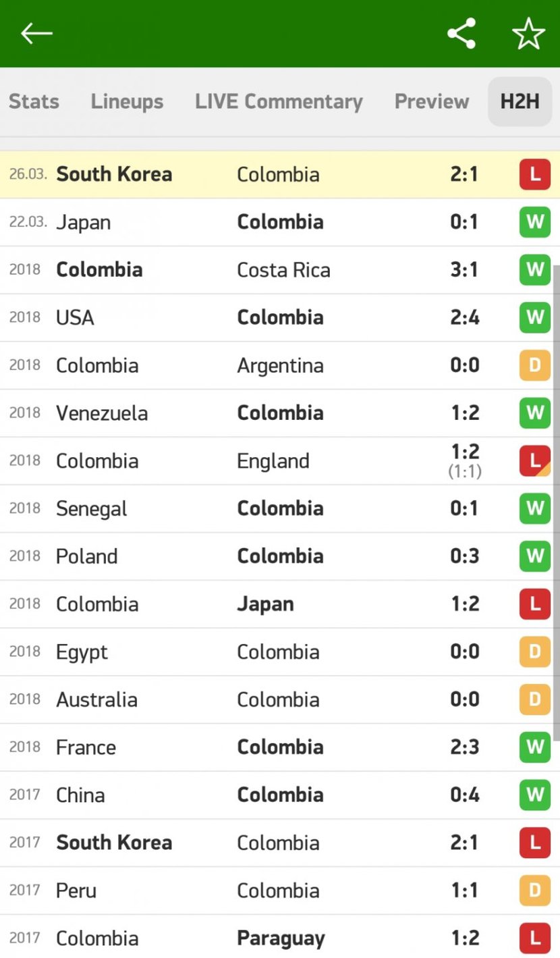The width and height of the screenshot is (560, 958).
Task: Open the Colombia vs Costa Rica match
Action: [280, 270]
